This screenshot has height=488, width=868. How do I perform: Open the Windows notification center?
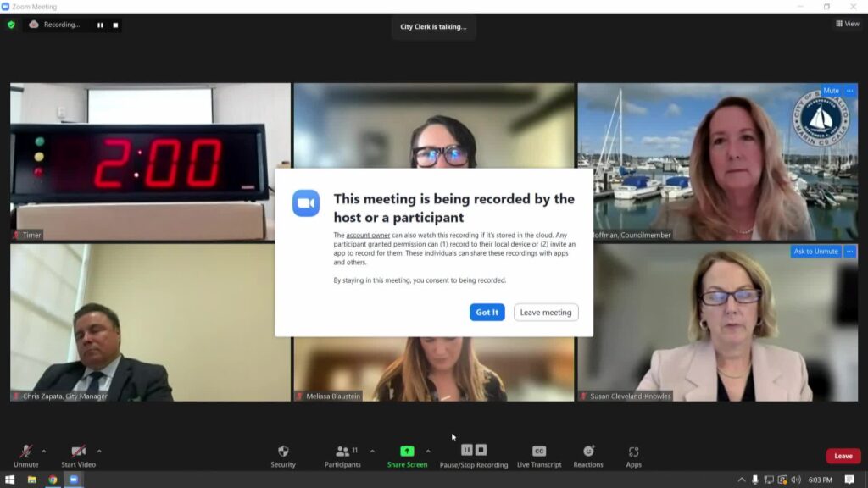point(849,480)
